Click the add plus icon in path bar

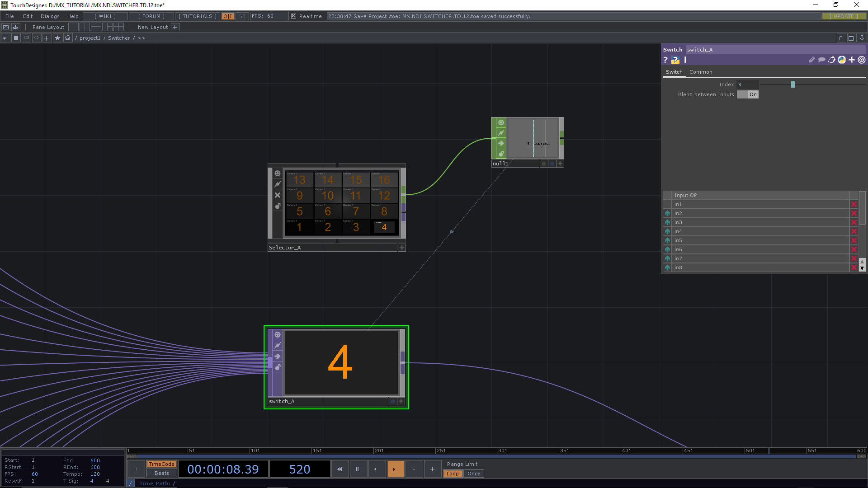point(46,38)
